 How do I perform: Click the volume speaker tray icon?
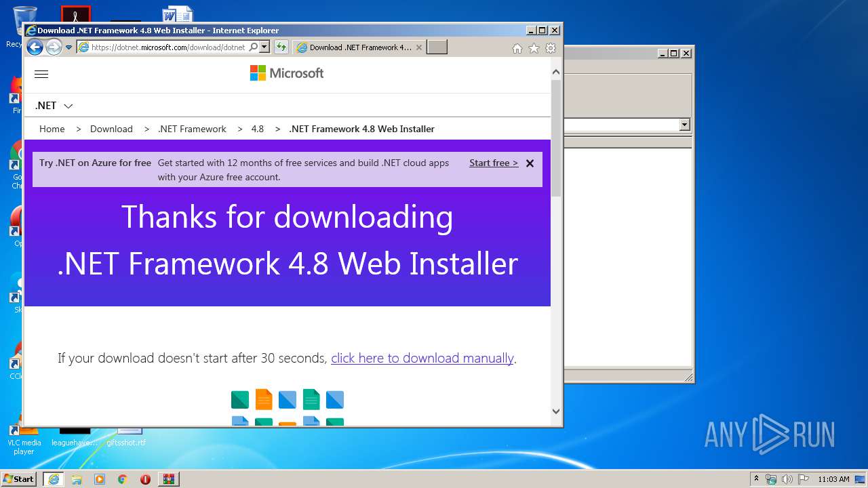click(x=787, y=479)
